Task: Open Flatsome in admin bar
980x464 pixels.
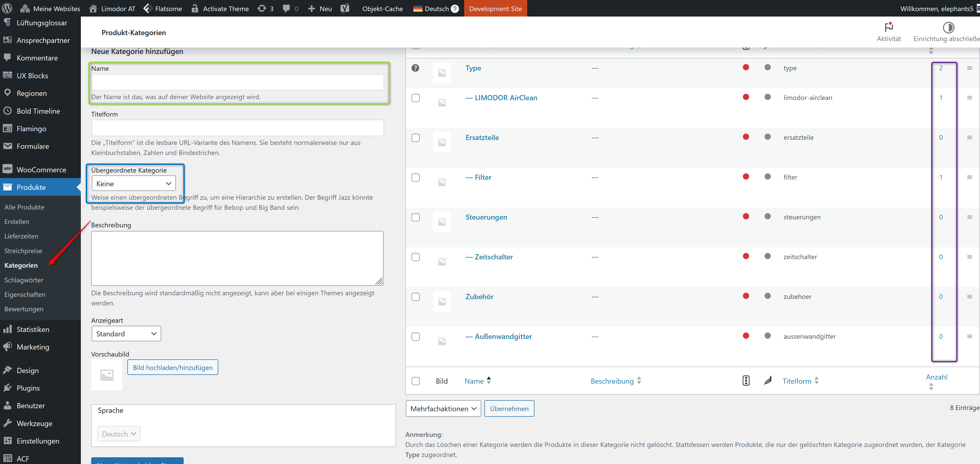Action: tap(163, 8)
